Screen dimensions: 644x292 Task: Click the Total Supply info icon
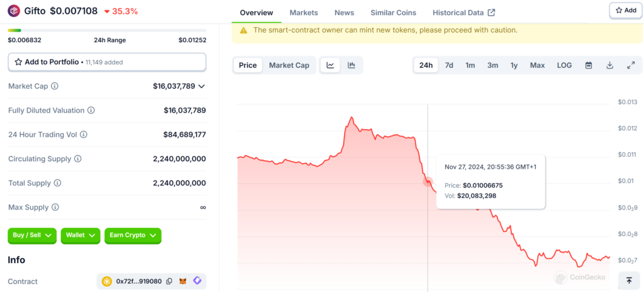[57, 183]
